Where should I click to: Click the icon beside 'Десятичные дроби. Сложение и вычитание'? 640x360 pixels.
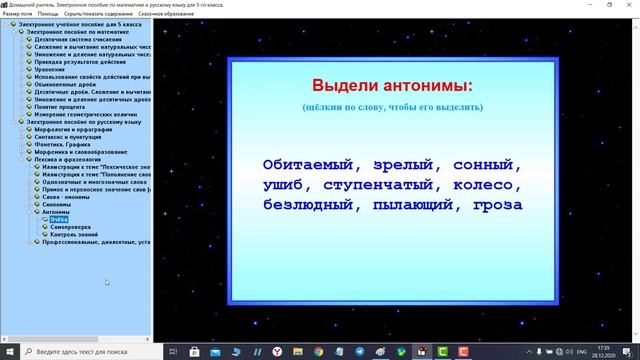coord(29,92)
